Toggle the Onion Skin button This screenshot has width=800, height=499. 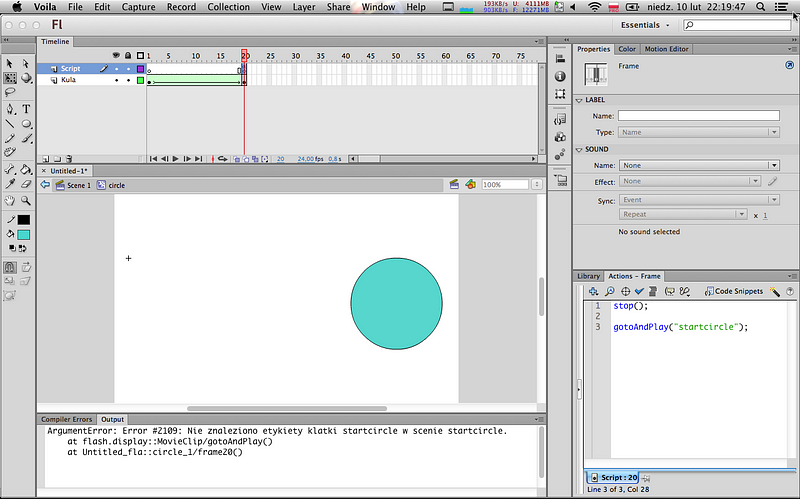236,159
